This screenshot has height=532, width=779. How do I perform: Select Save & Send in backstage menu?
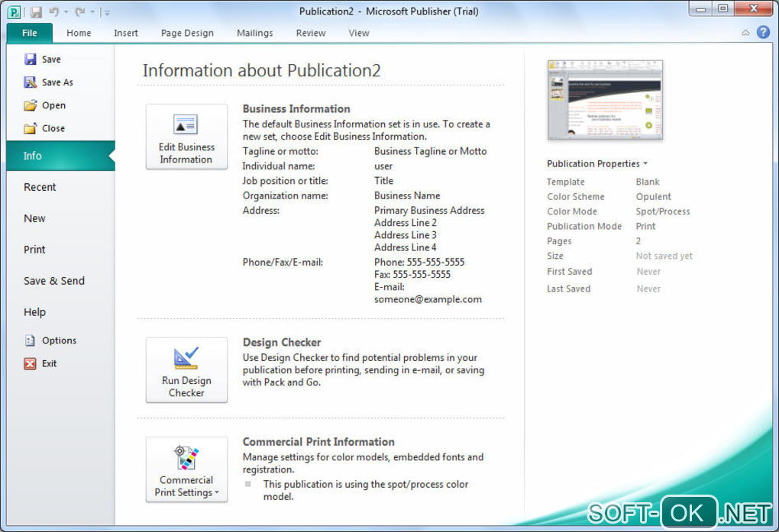click(54, 281)
